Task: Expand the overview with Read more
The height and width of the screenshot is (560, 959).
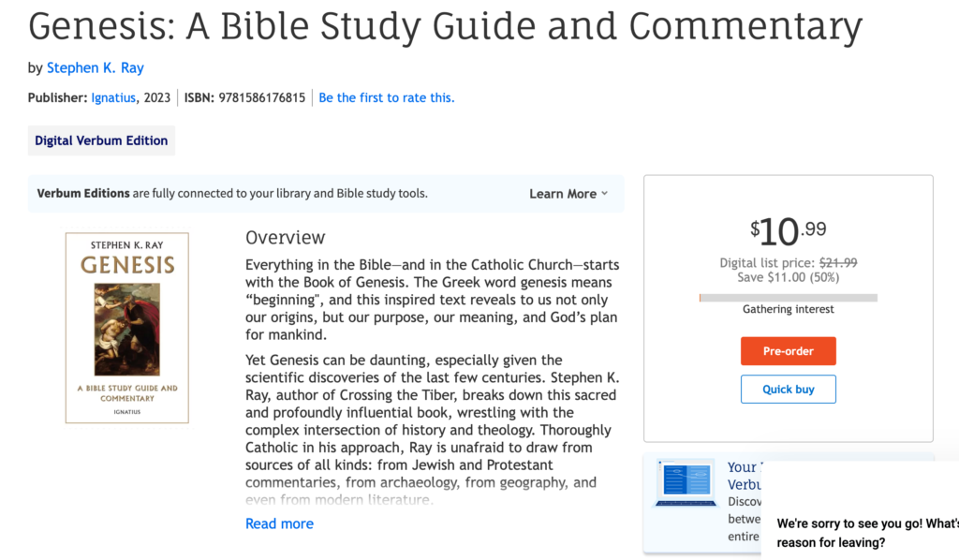Action: click(x=279, y=523)
